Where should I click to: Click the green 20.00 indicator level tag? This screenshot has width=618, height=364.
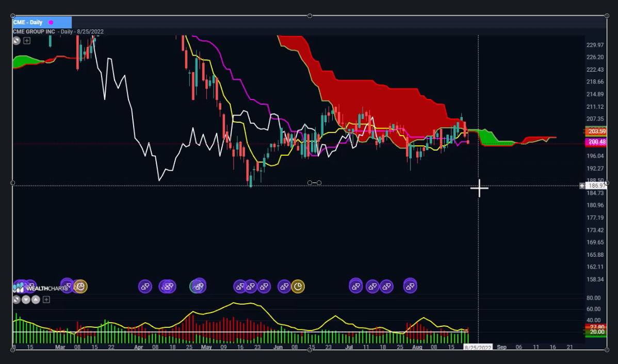click(596, 332)
